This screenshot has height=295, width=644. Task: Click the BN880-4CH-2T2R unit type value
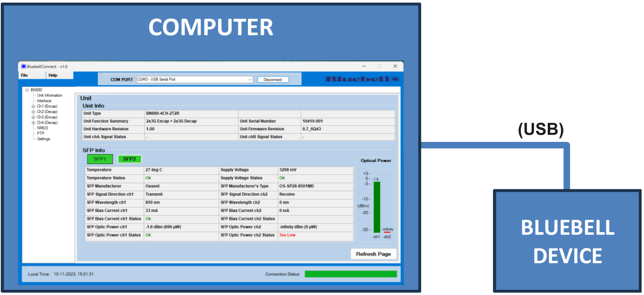click(x=163, y=113)
